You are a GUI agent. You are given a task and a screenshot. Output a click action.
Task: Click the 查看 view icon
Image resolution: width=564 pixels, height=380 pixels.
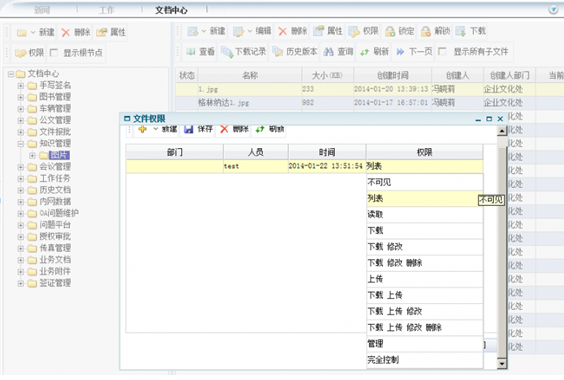click(191, 52)
